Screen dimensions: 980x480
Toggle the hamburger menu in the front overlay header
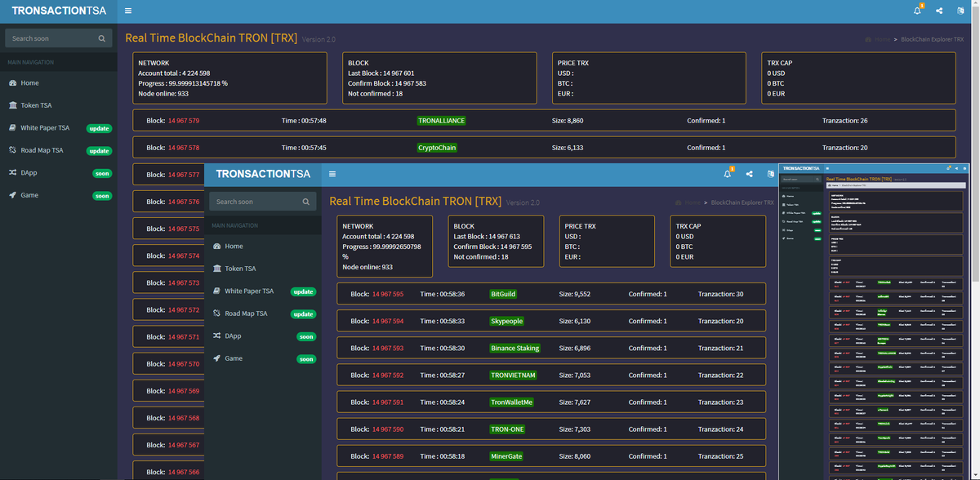[x=332, y=175]
